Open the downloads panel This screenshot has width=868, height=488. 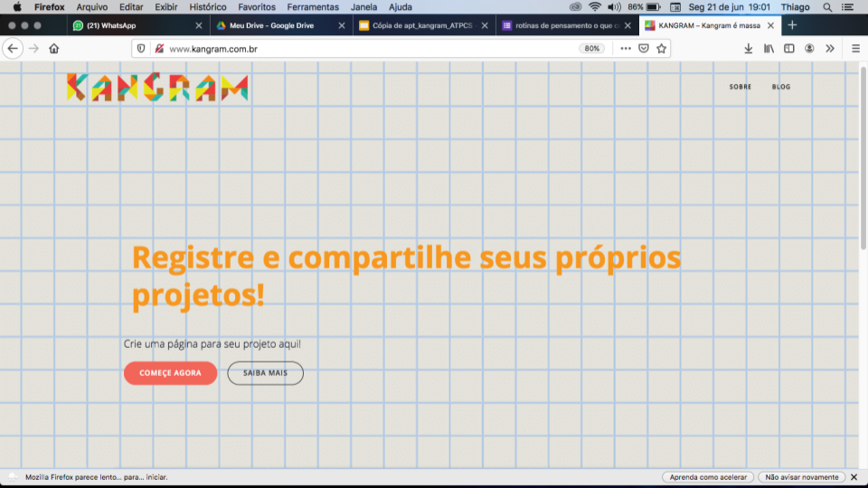click(749, 49)
